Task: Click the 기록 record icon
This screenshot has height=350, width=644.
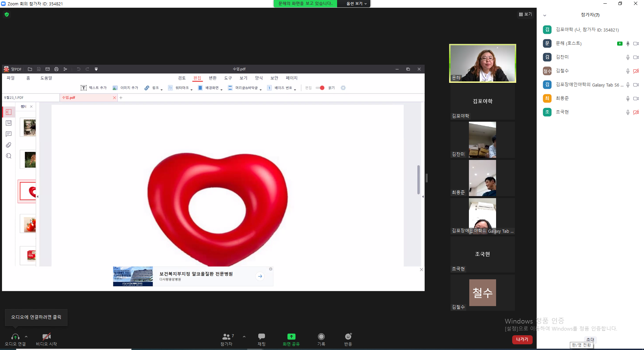Action: (x=321, y=337)
